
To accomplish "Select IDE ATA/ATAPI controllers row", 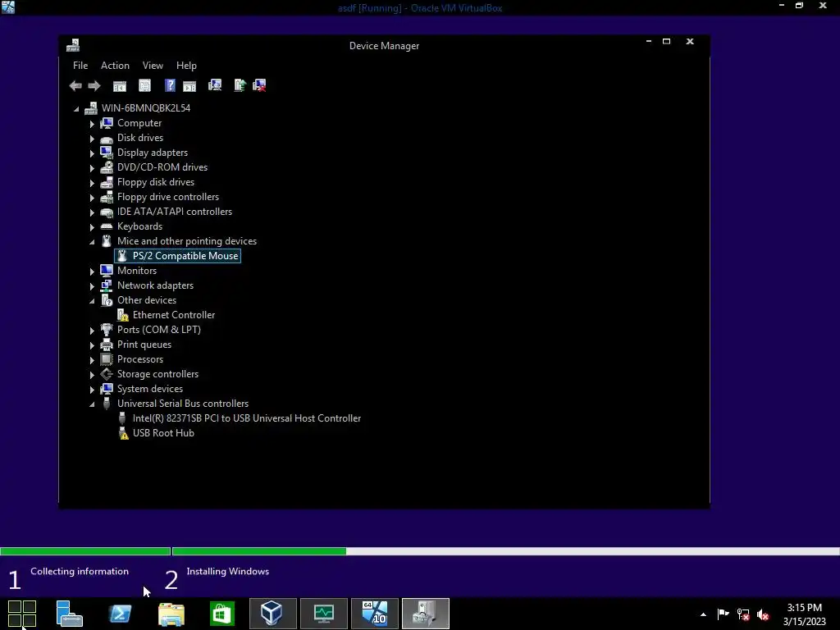I will coord(175,212).
